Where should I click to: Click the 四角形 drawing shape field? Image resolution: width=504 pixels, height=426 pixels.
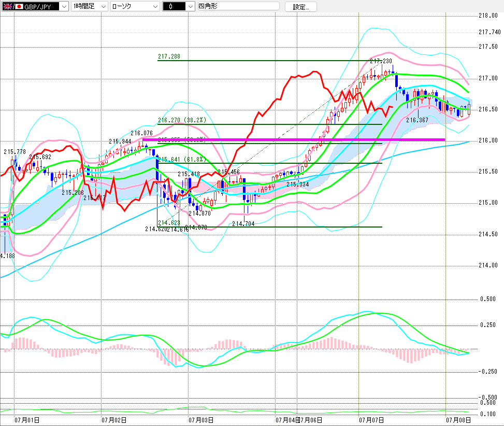tap(238, 6)
